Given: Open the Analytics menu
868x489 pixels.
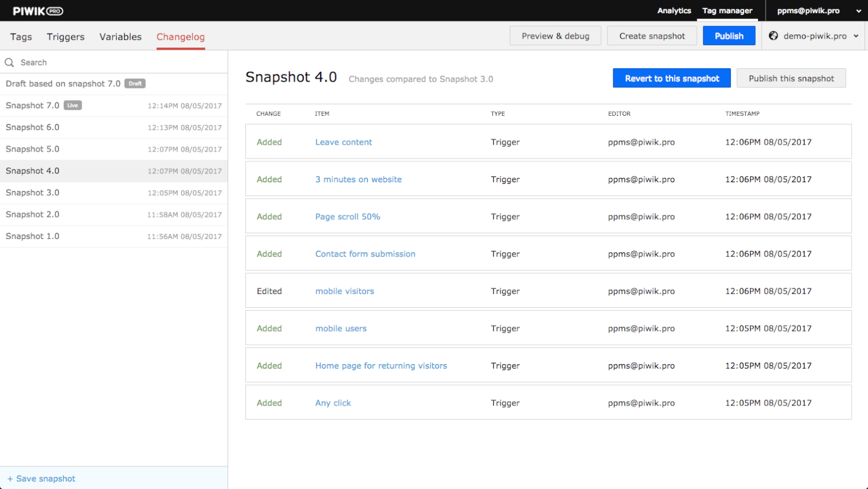Looking at the screenshot, I should 674,10.
